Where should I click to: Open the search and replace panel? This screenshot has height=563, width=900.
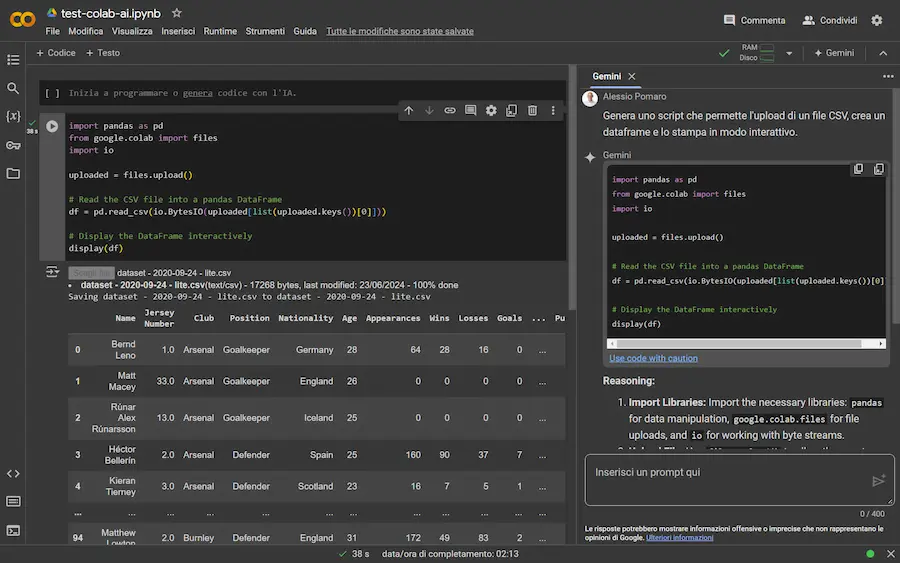coord(13,88)
